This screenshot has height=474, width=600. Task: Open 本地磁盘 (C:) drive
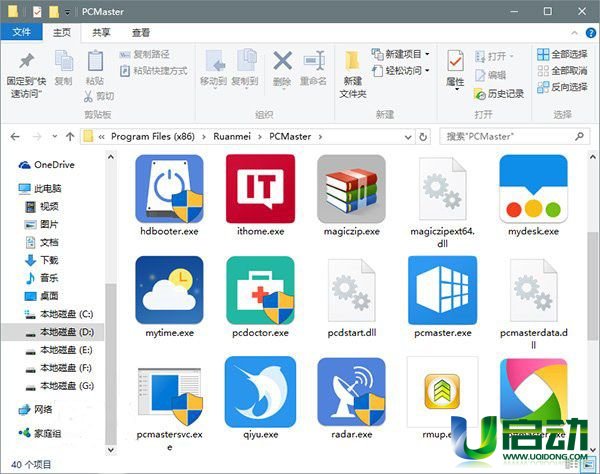point(59,314)
